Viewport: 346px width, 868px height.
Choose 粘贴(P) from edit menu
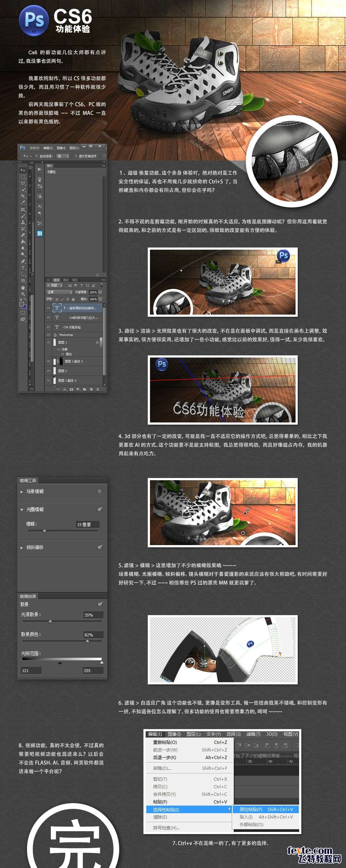[x=190, y=802]
